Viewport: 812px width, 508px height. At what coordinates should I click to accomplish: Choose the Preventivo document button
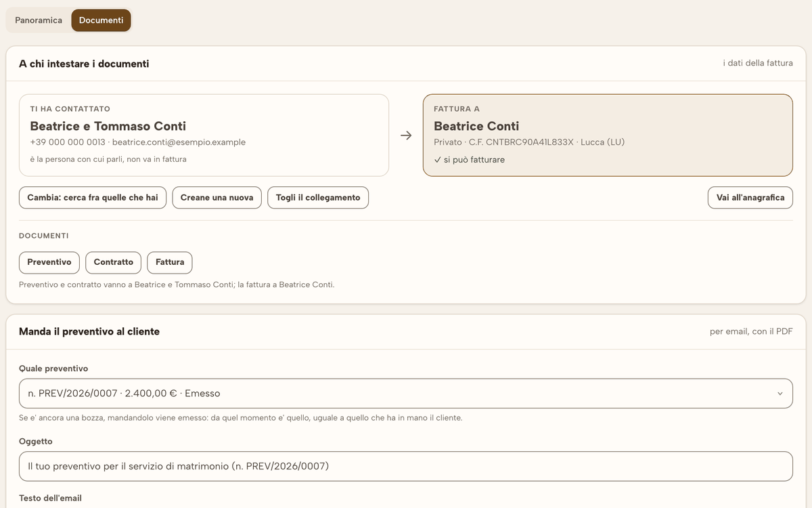49,262
